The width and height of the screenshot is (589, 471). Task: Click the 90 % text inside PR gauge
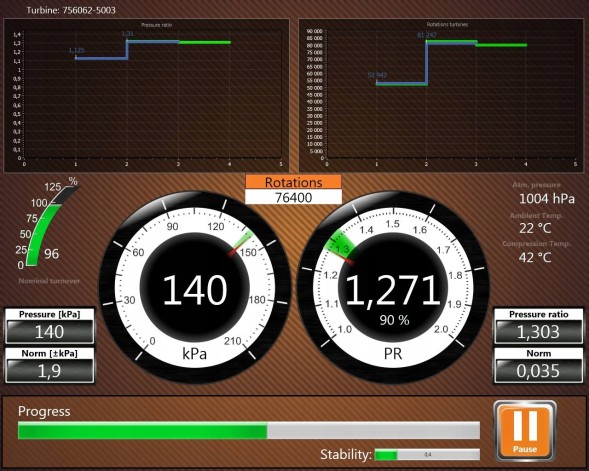tap(394, 320)
